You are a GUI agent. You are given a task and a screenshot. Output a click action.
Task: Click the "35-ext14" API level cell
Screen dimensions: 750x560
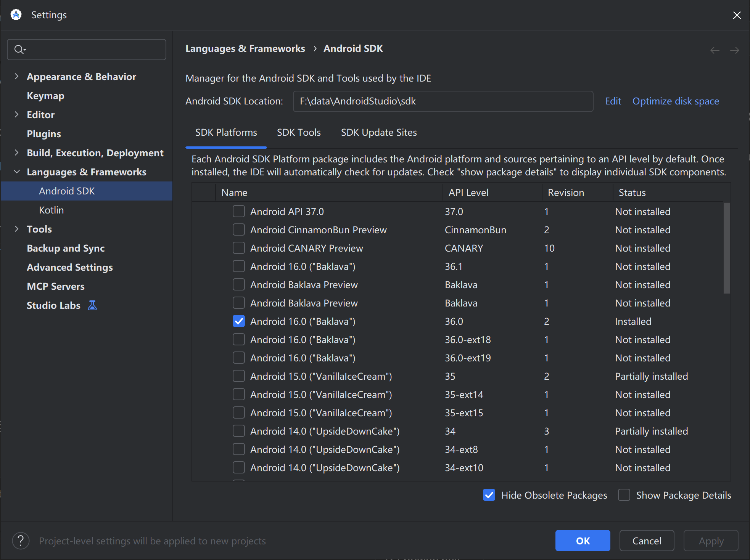coord(464,395)
